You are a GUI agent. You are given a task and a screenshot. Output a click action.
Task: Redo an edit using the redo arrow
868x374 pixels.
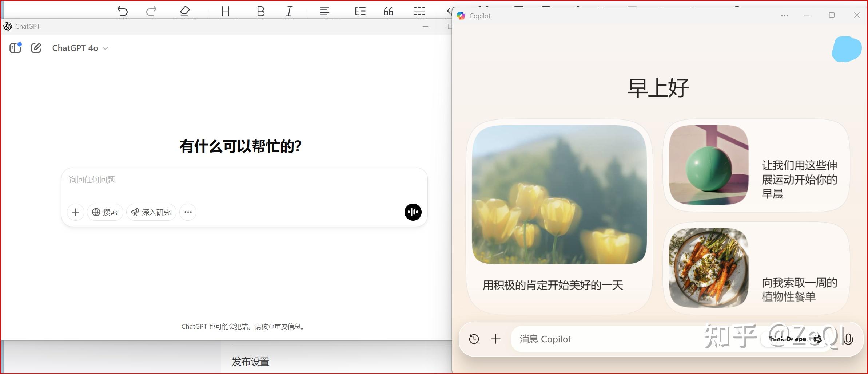click(151, 11)
